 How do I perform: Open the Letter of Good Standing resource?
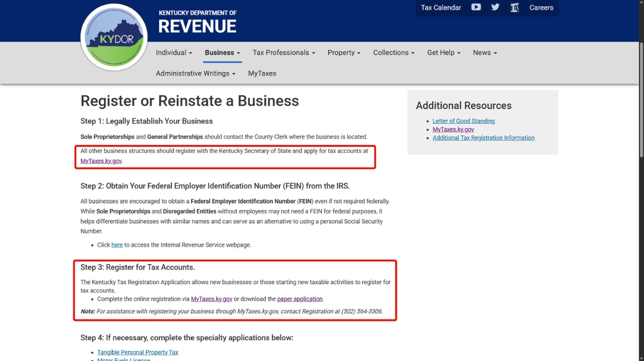[463, 121]
